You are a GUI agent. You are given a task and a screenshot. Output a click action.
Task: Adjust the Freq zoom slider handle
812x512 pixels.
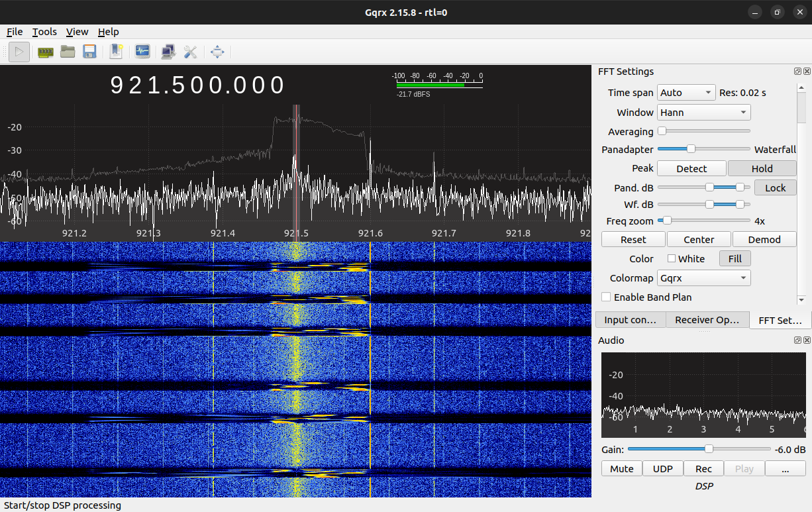click(x=667, y=220)
